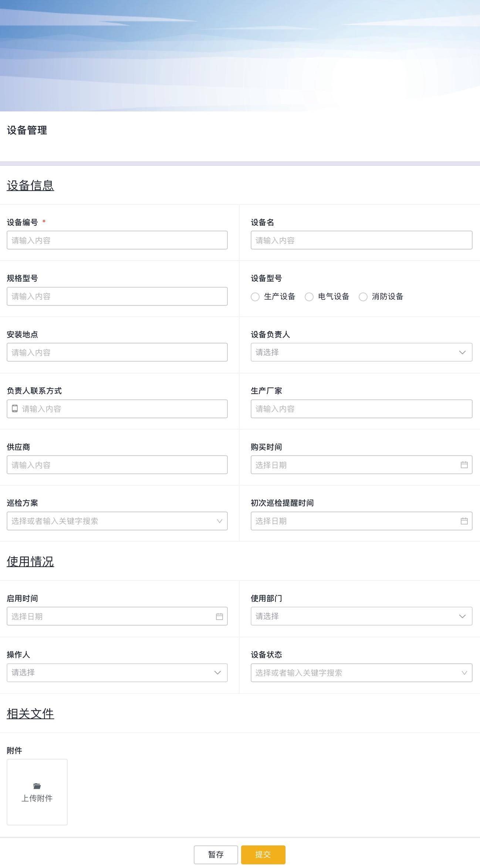480x868 pixels.
Task: Click the calendar icon in 初次巡检提醒时间 field
Action: pos(464,521)
